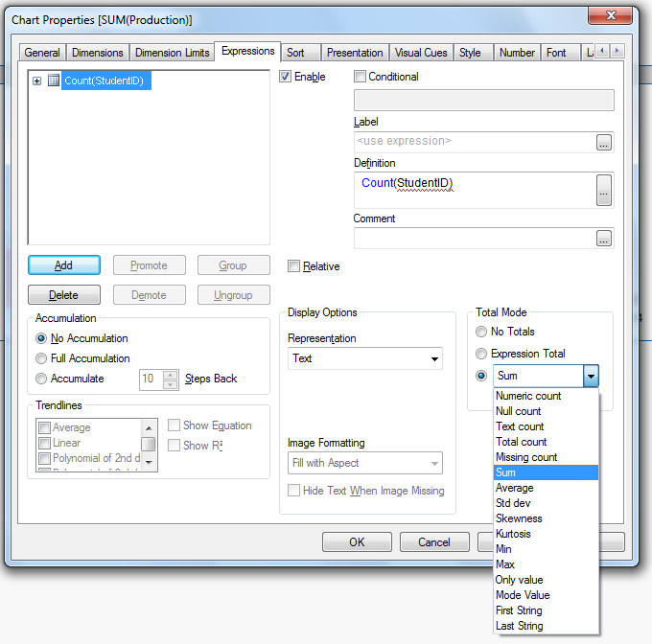Select No Totals radio button
This screenshot has height=644, width=652.
coord(481,332)
